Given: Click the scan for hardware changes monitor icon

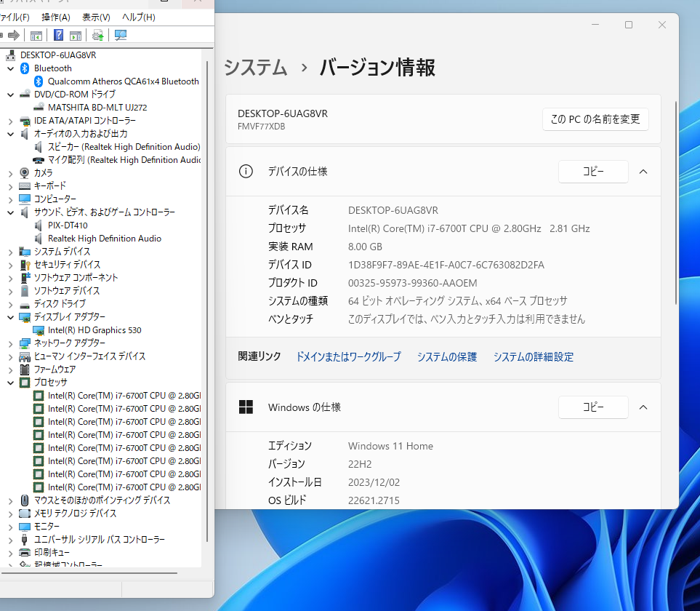Looking at the screenshot, I should (121, 35).
